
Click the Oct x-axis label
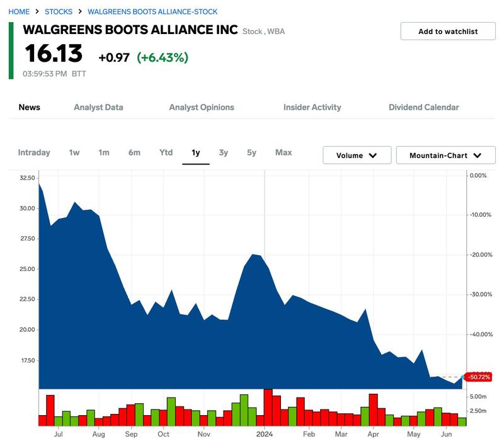[x=163, y=435]
